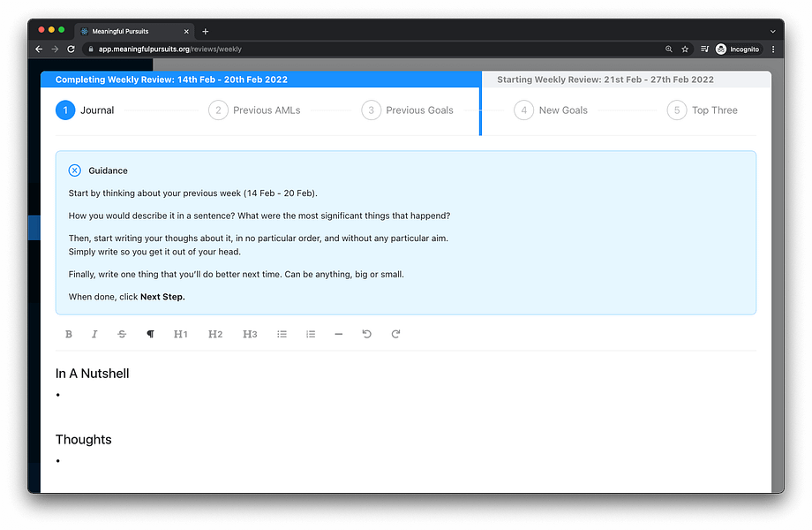Undo the last edit
The image size is (812, 530).
click(x=366, y=334)
